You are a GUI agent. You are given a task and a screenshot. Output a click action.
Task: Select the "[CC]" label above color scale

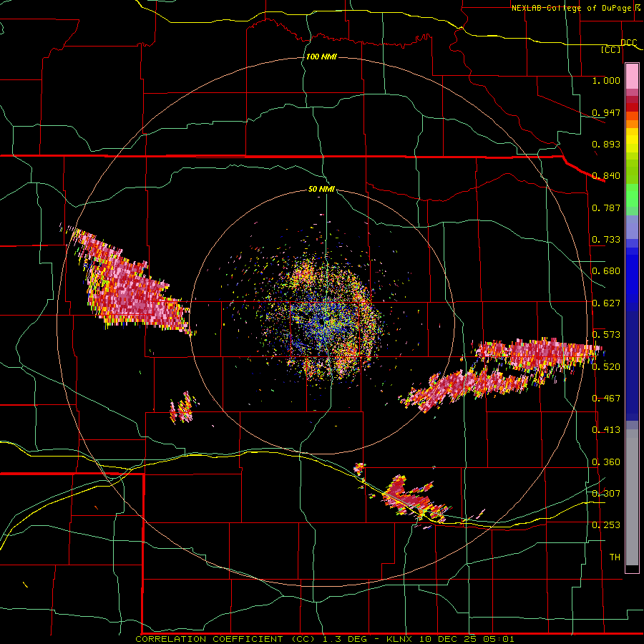(x=611, y=49)
